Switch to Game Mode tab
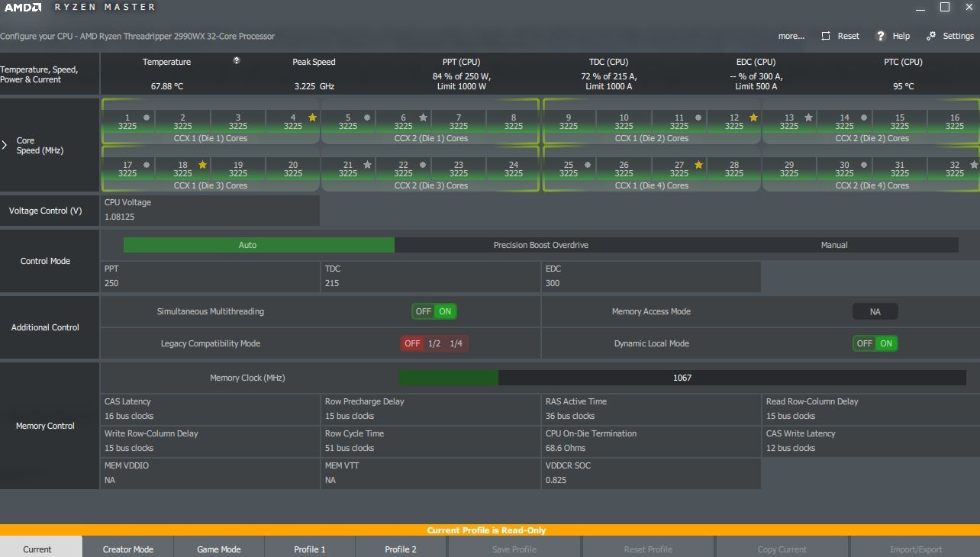This screenshot has height=557, width=980. (219, 549)
